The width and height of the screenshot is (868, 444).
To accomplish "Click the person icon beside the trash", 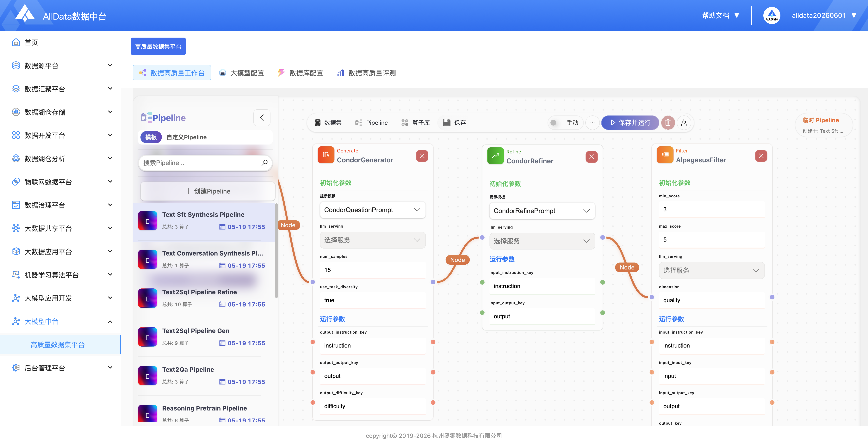I will pos(684,123).
